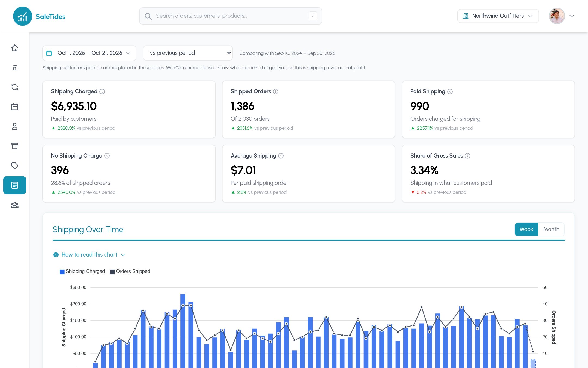
Task: Open the Oct 1, 2025 – Oct 21, 2026 date range picker
Action: pos(89,53)
